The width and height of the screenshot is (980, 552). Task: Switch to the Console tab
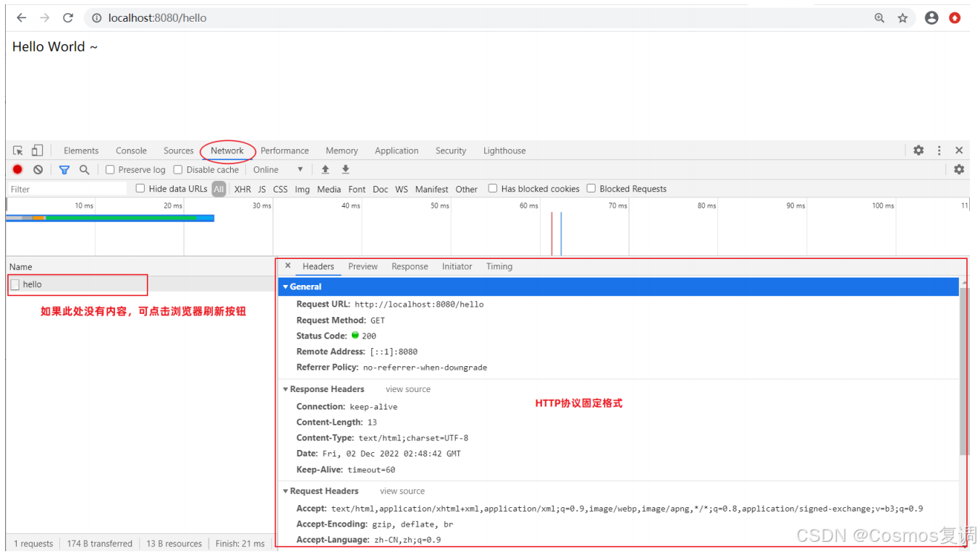coord(131,150)
